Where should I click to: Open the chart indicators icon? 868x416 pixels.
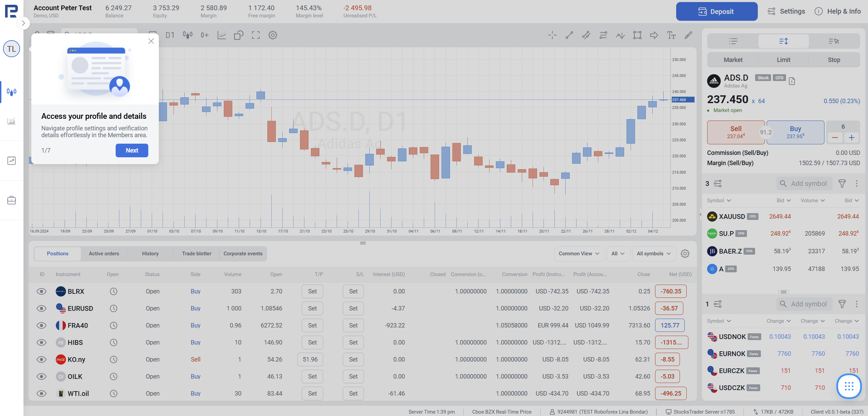221,35
